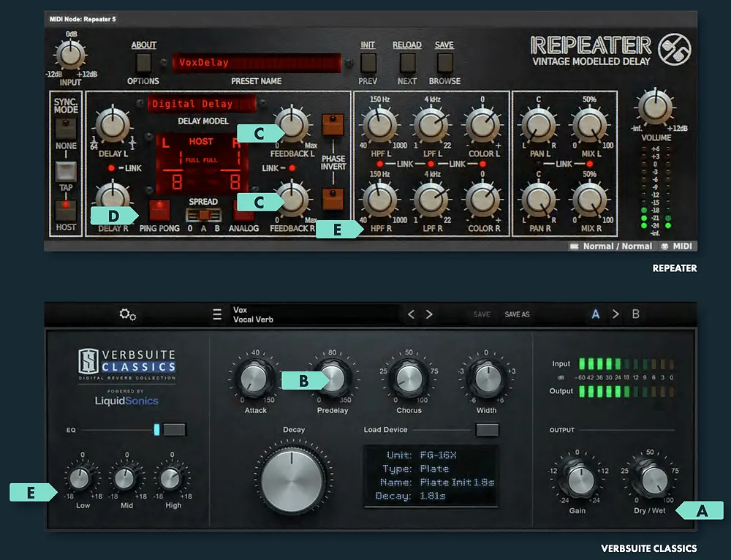Click the VoxDelay preset name display
Screen dimensions: 731x560
(x=257, y=62)
